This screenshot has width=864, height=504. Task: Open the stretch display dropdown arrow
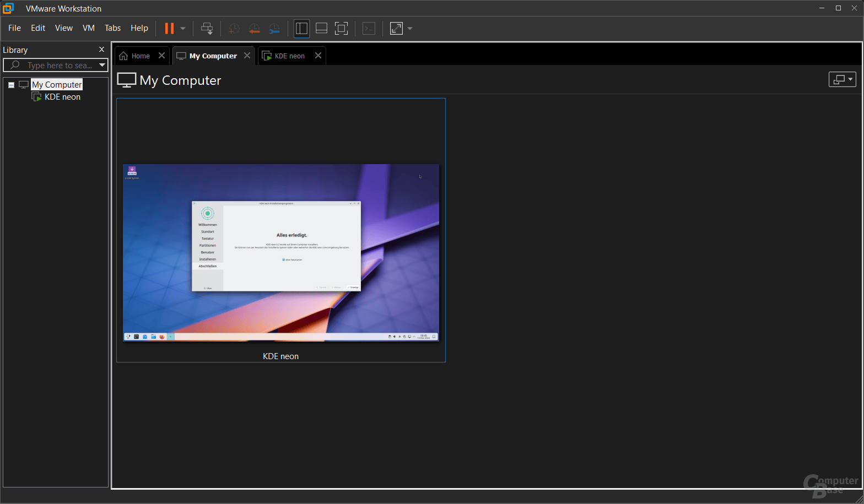click(410, 29)
